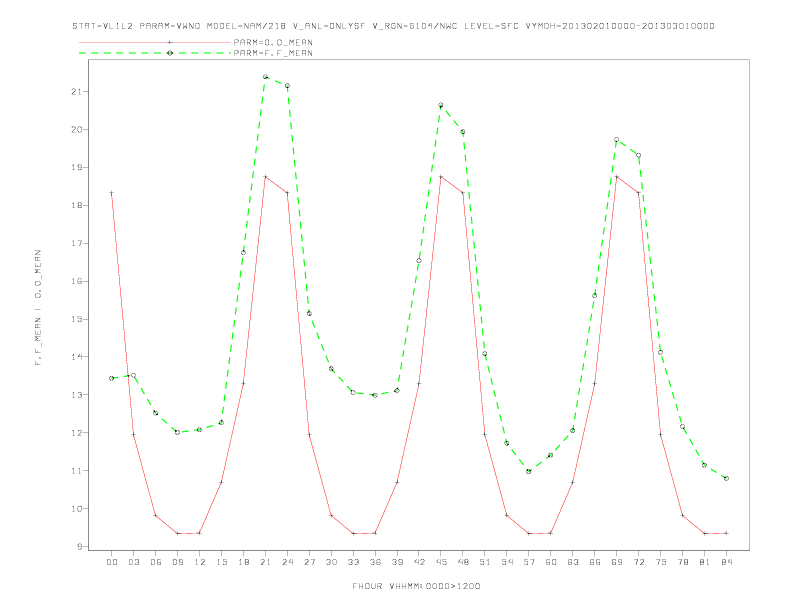792x612 pixels.
Task: Select the PARM=F.F_MEAN legend label
Action: coord(273,53)
